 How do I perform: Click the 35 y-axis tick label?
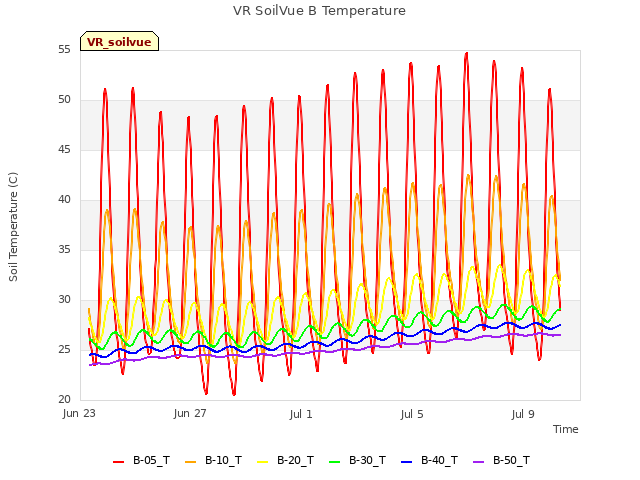click(x=64, y=250)
